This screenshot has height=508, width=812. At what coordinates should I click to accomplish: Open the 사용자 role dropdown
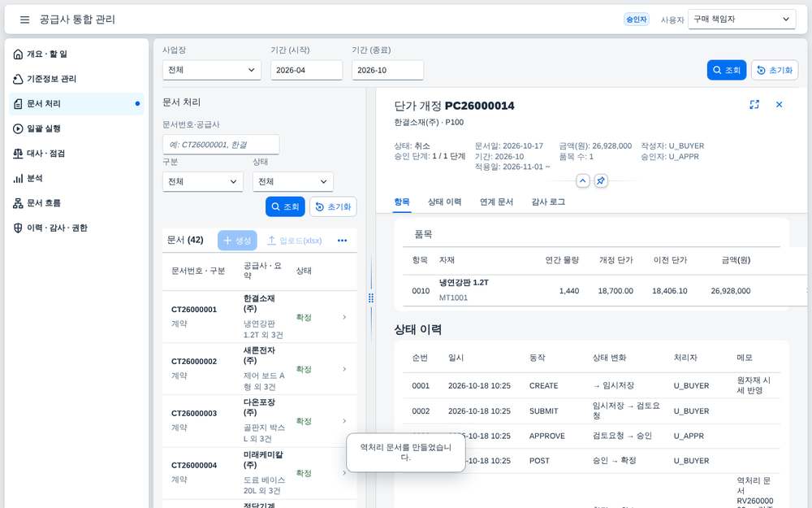click(x=741, y=20)
